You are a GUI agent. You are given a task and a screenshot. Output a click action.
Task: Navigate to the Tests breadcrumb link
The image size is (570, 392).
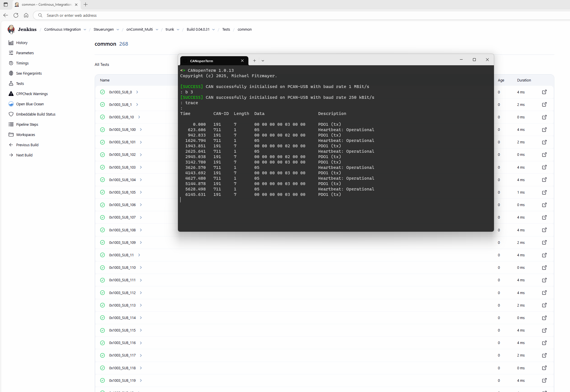point(226,29)
